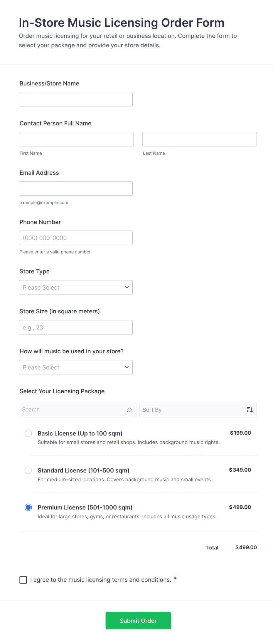Click the Sort By order icon
This screenshot has width=273, height=644.
pos(250,410)
